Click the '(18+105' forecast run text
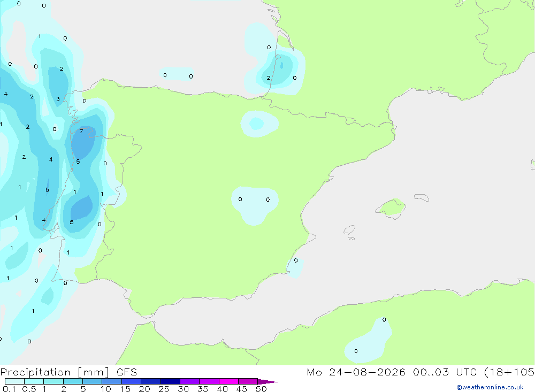535x392 pixels. point(509,372)
